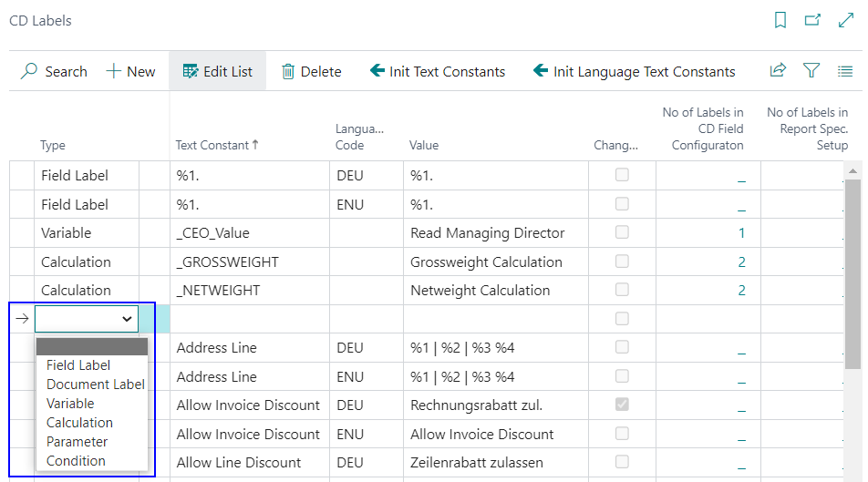This screenshot has width=868, height=482.
Task: Click the CD Labels page title
Action: tap(40, 20)
